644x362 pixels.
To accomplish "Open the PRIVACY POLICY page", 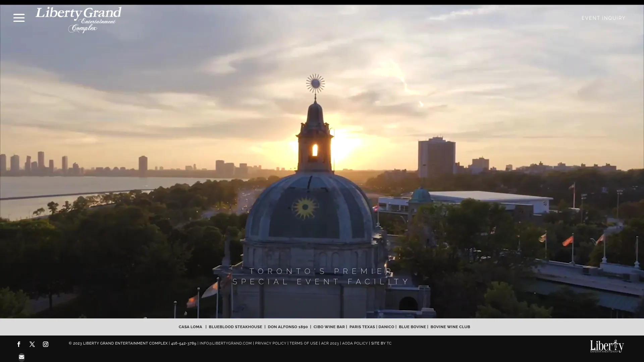I will click(270, 343).
